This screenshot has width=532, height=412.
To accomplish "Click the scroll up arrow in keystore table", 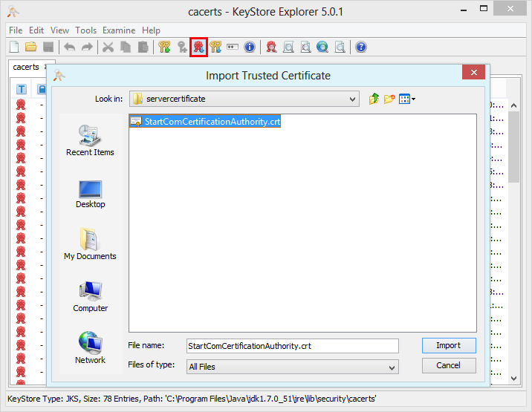I will (x=513, y=106).
